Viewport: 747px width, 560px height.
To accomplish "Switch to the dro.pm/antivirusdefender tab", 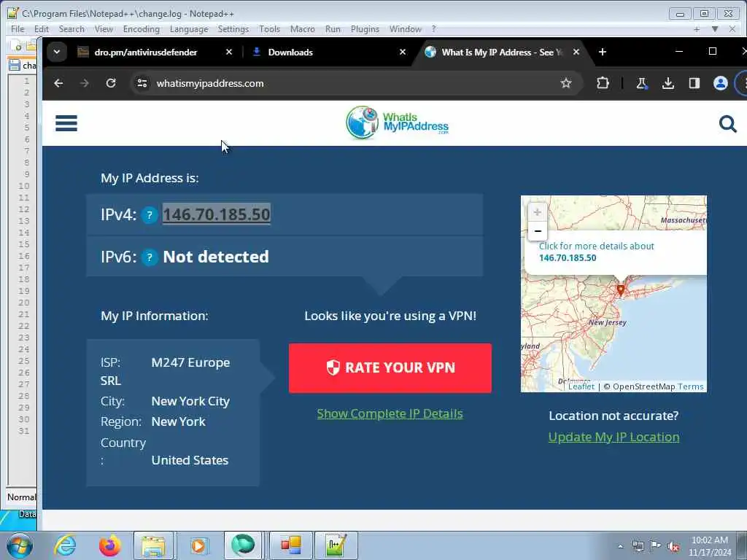I will click(x=145, y=52).
